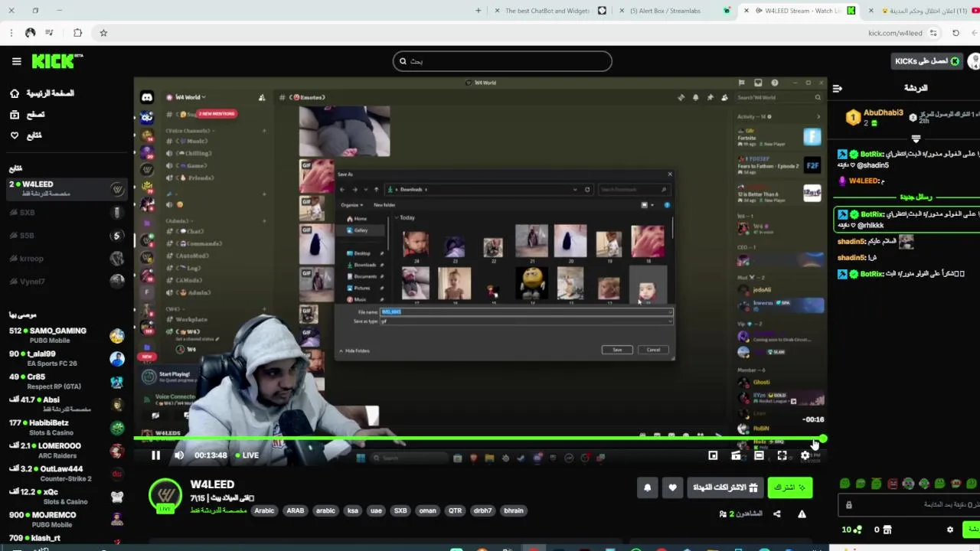Screen dimensions: 980x551
Task: Click the gift subscriptions button
Action: [x=725, y=487]
